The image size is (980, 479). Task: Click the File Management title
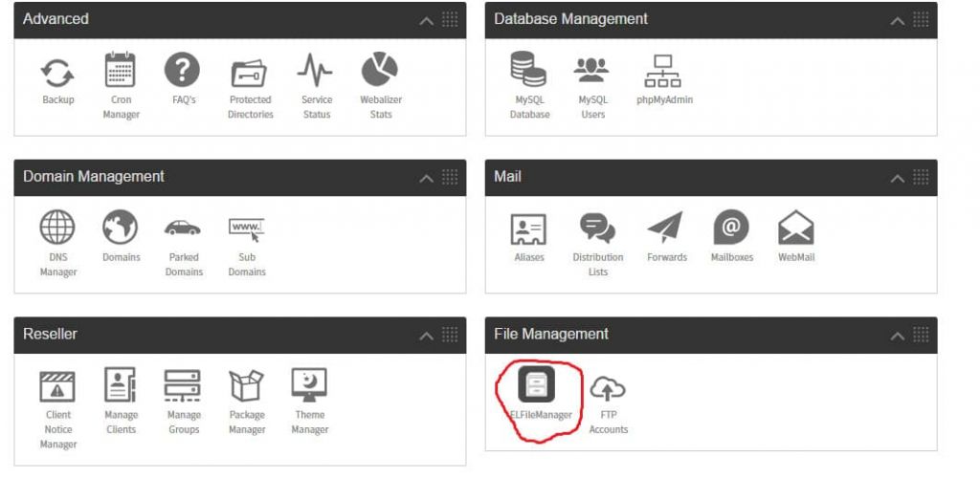(550, 334)
